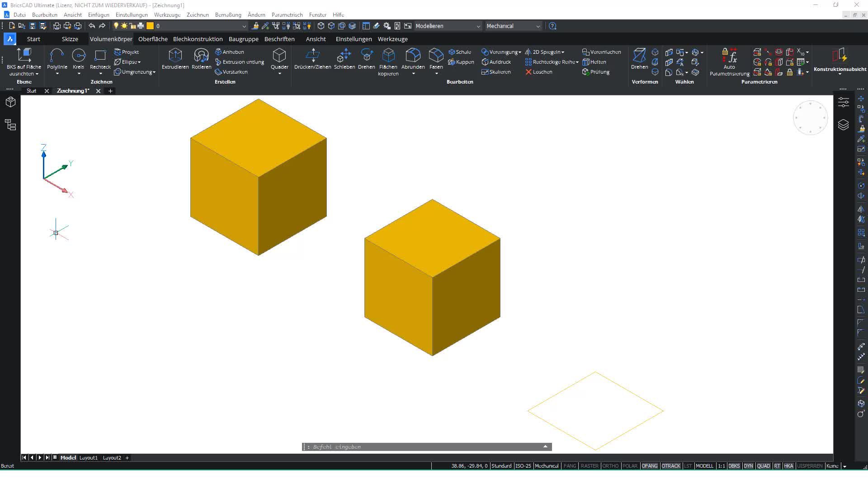
Task: Expand the Umgrenzung dropdown
Action: click(154, 72)
